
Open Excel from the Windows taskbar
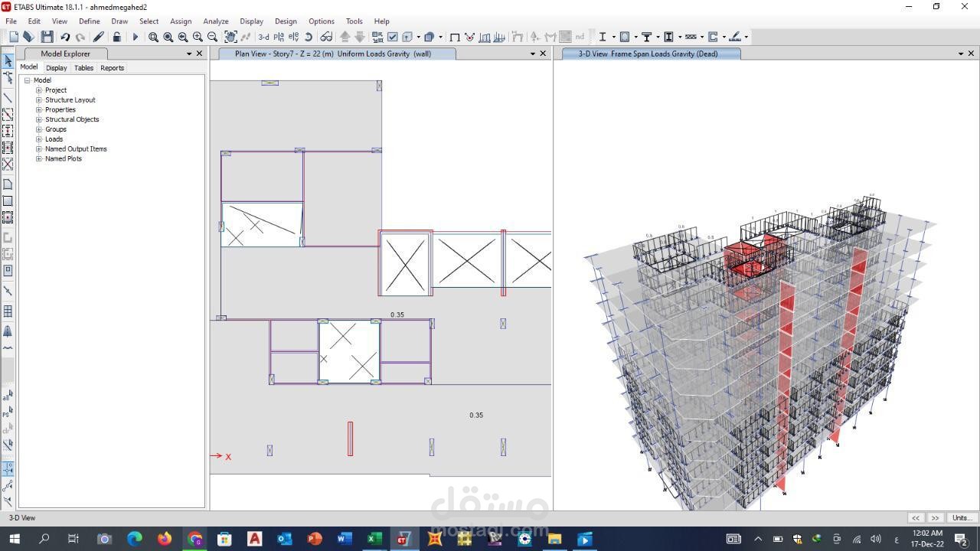374,539
